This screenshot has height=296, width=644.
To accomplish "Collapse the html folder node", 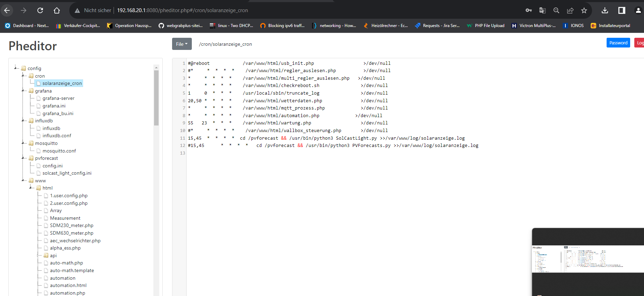I will [31, 188].
